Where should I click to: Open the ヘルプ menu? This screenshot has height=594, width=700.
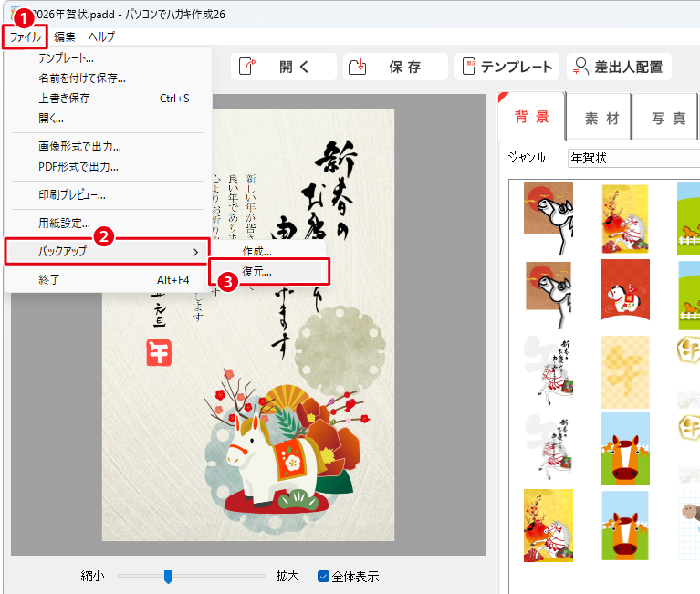point(101,36)
